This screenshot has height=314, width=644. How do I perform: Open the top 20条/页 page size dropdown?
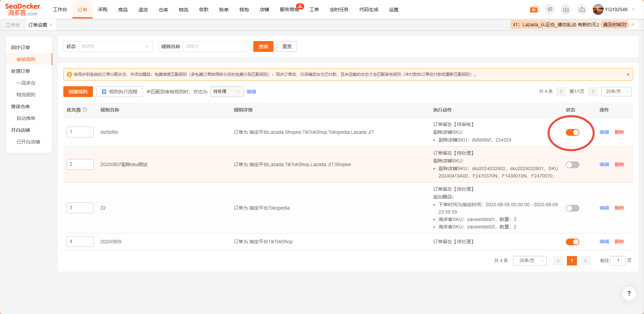616,92
